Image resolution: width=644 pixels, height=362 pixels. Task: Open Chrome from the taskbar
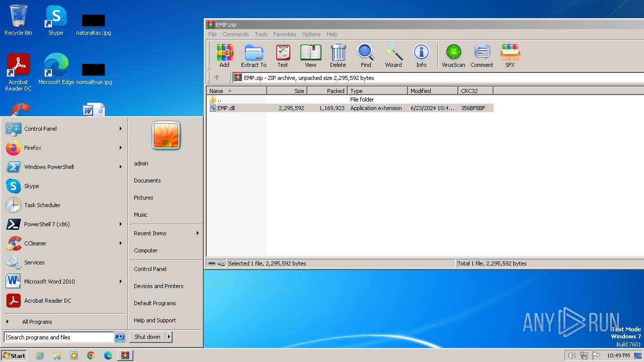pos(91,355)
